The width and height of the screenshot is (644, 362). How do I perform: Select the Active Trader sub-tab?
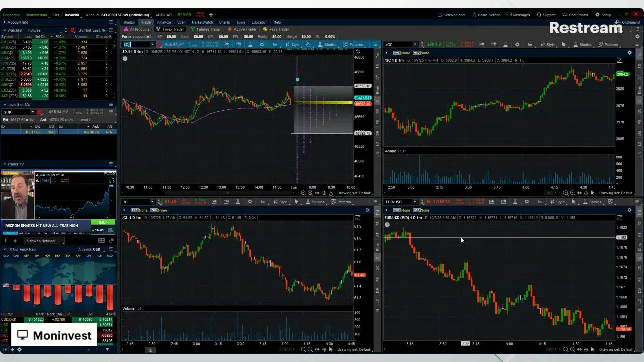point(242,29)
